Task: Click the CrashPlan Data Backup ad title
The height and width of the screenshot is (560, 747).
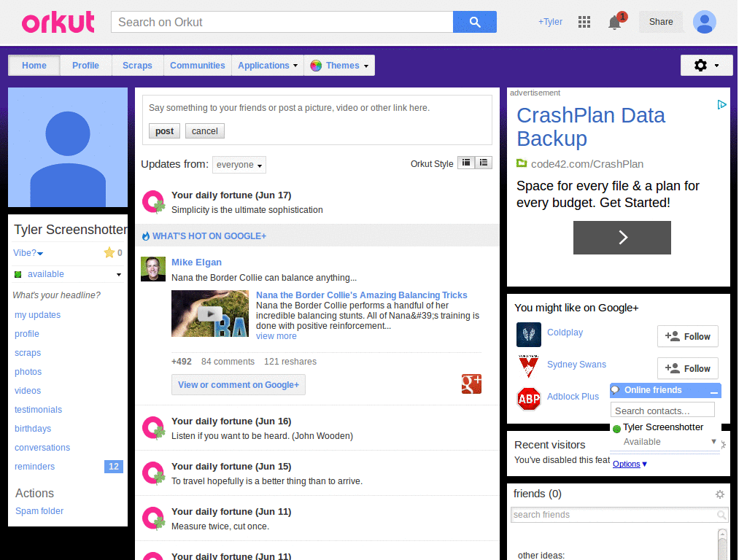Action: [591, 127]
